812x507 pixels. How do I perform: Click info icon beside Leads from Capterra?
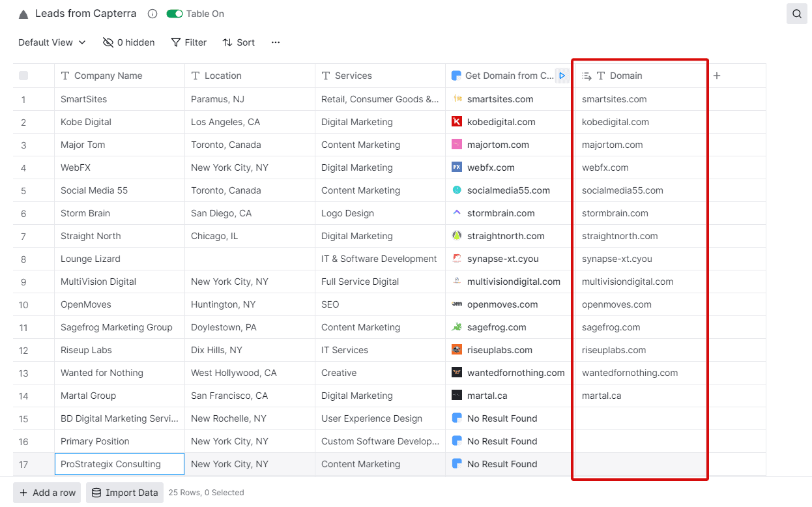tap(152, 14)
